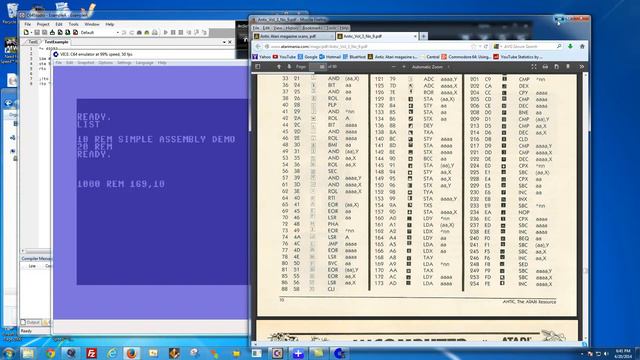This screenshot has width=640, height=360.
Task: Open the Recycle Bin desktop icon
Action: (12, 13)
